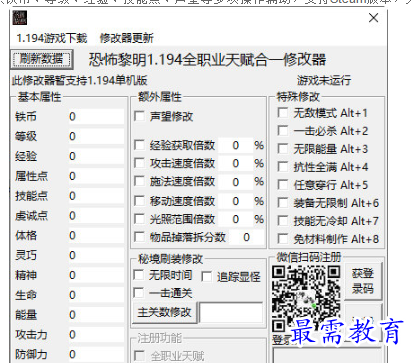Enable 装备无限制 Alt+6 checkbox
Image resolution: width=412 pixels, height=363 pixels.
283,203
